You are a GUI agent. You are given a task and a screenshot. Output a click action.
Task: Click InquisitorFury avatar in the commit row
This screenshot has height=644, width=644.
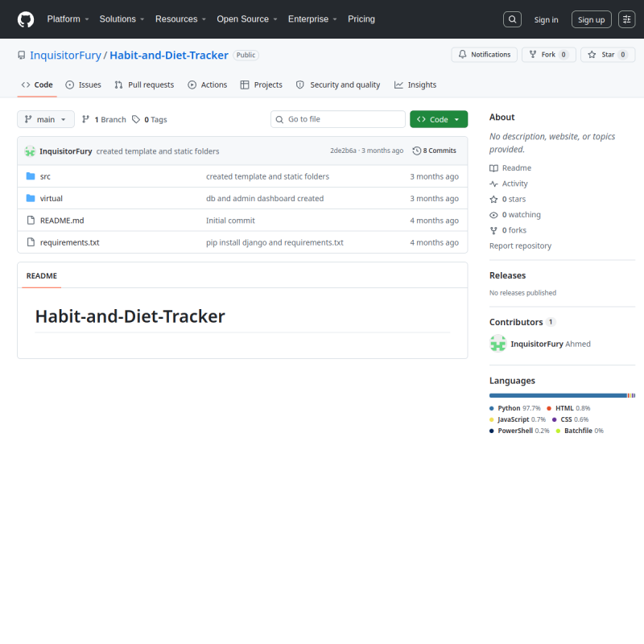pyautogui.click(x=30, y=151)
